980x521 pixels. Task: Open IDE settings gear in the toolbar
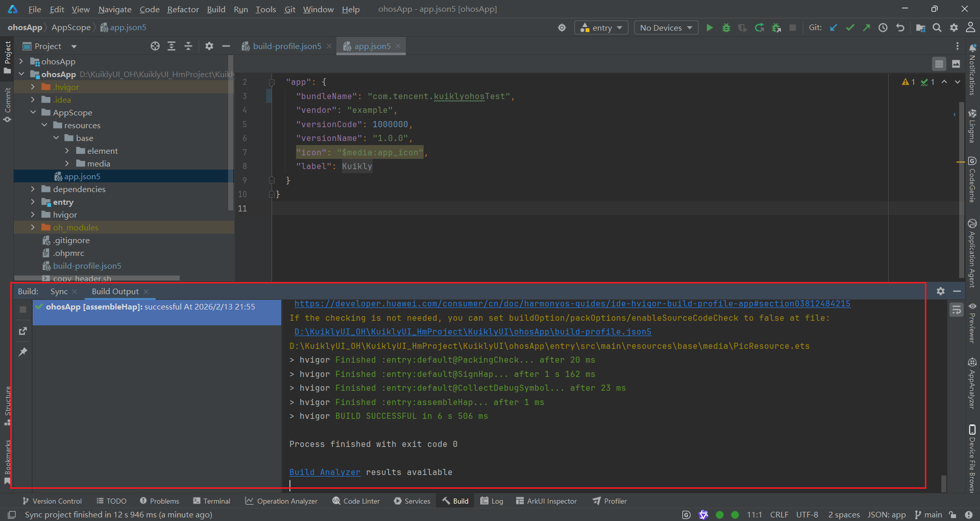coord(954,28)
